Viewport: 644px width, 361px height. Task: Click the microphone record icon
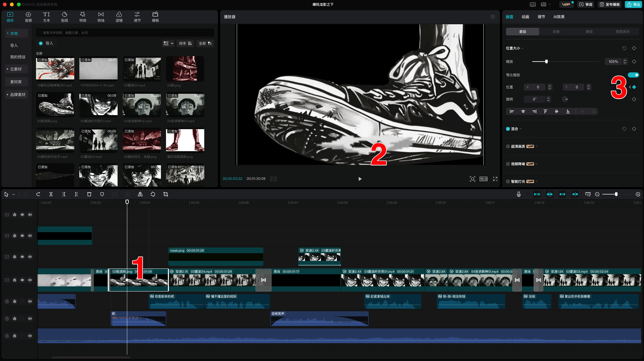pyautogui.click(x=519, y=194)
